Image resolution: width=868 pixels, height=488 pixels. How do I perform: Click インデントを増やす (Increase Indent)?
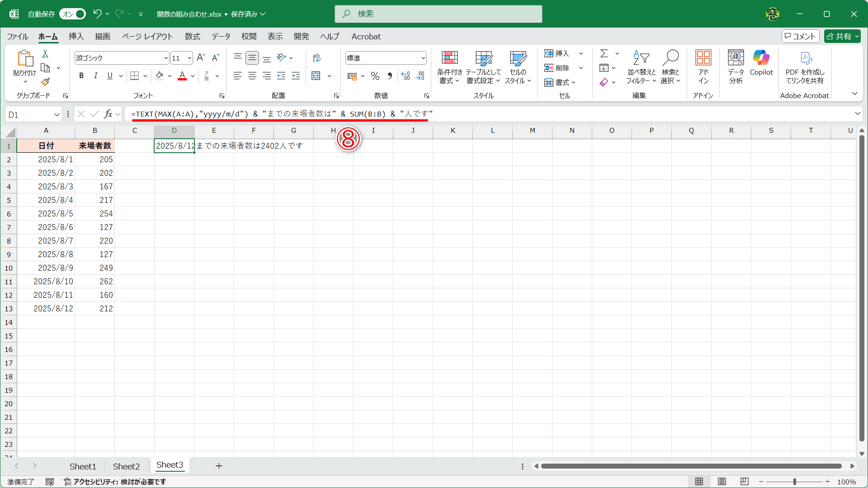296,75
